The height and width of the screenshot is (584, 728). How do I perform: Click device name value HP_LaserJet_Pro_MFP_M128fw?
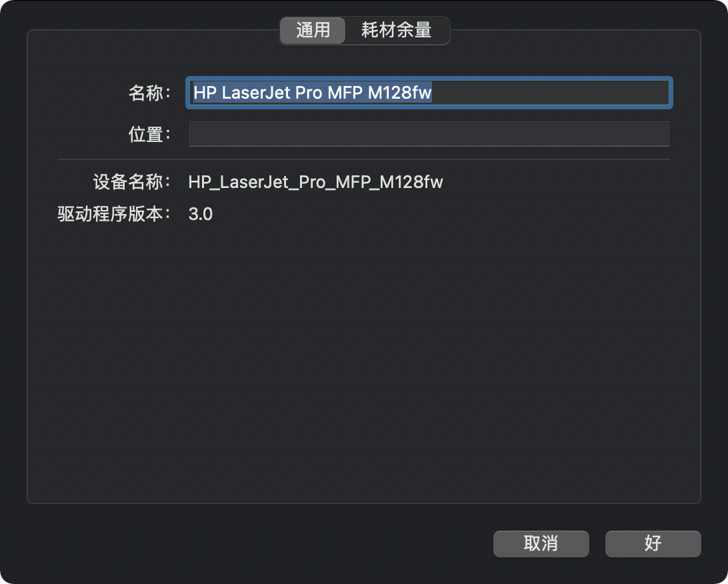coord(315,181)
